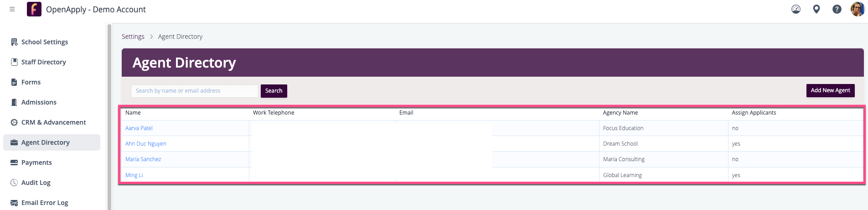Click the Search button
Viewport: 868px width, 210px height.
tap(274, 91)
